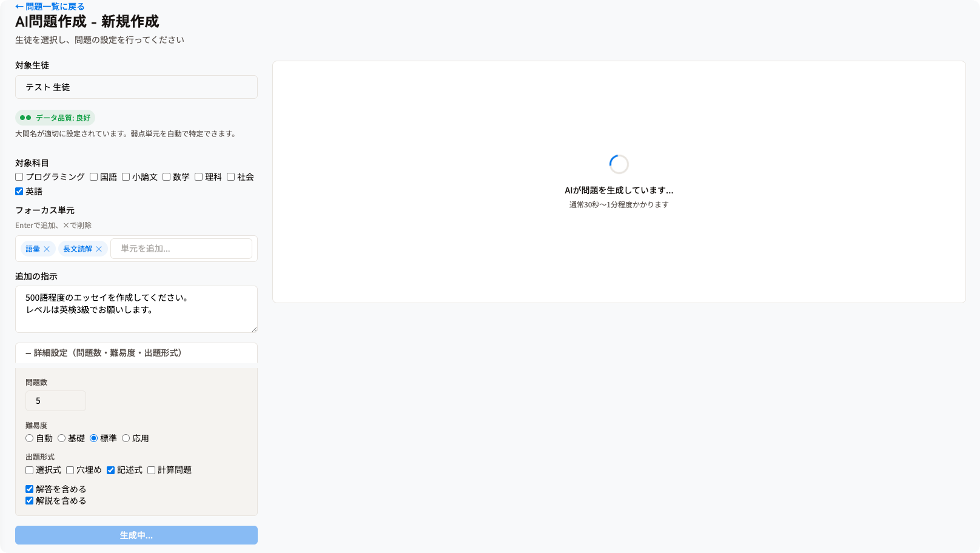The height and width of the screenshot is (553, 980).
Task: Click the 問題一覧に戻る back link
Action: click(50, 7)
